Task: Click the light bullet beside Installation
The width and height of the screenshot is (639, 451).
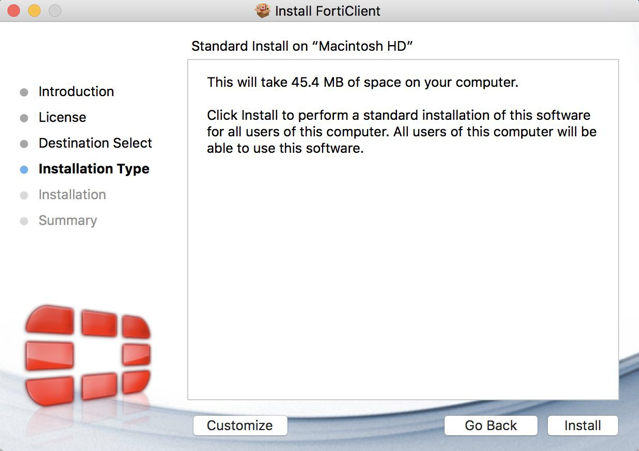Action: pos(24,196)
